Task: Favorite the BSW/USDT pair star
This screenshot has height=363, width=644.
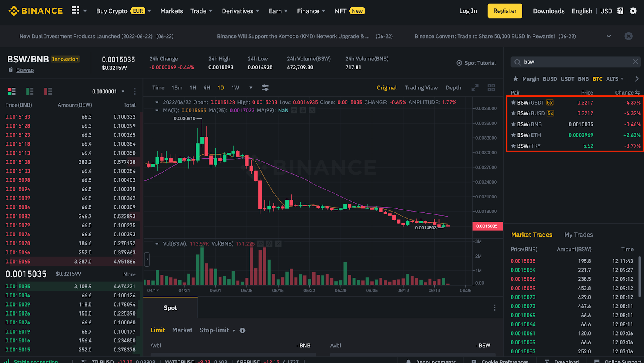Action: coord(513,103)
